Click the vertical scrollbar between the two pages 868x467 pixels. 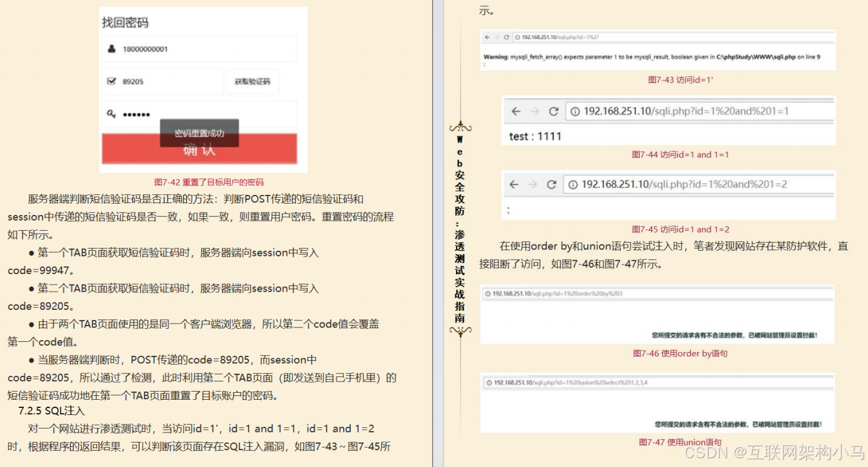pos(438,233)
